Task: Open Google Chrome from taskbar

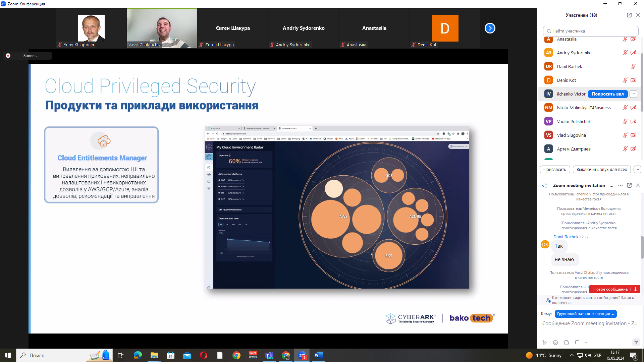Action: click(236, 355)
